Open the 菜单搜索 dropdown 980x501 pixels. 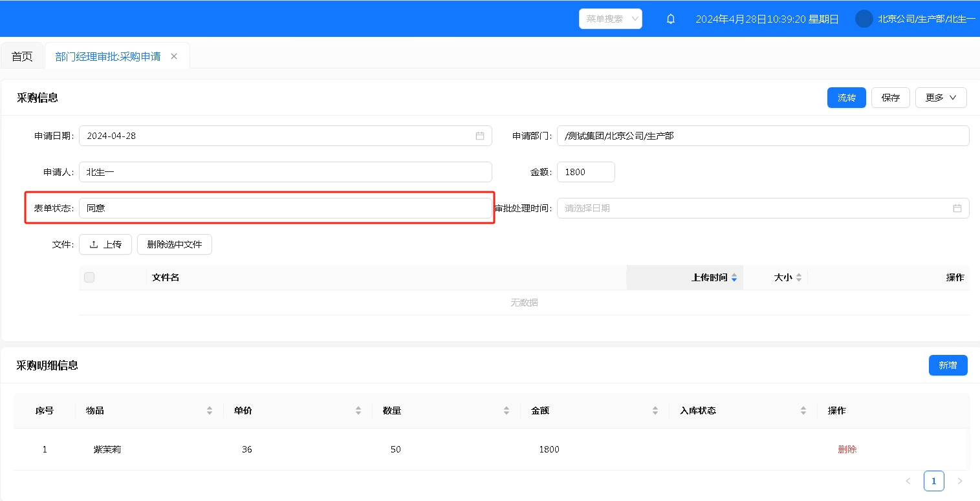click(610, 19)
